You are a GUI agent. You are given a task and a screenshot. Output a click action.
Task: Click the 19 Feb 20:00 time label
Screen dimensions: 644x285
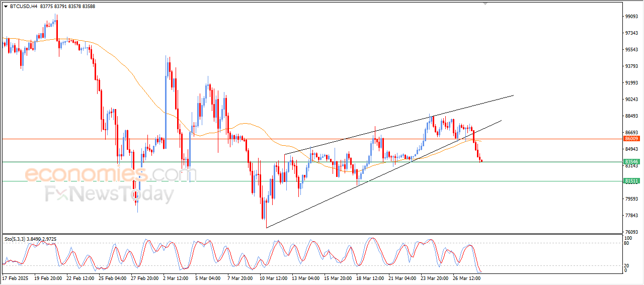pyautogui.click(x=48, y=277)
